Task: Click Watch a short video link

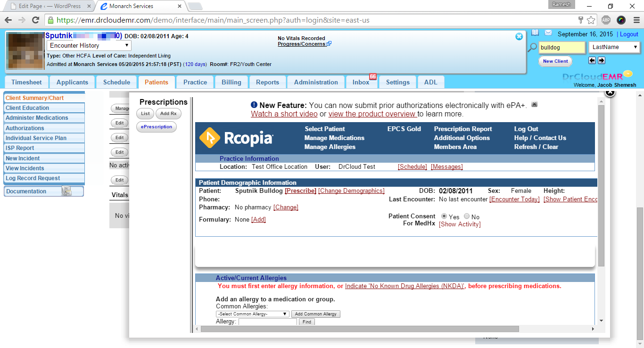Action: [x=284, y=114]
